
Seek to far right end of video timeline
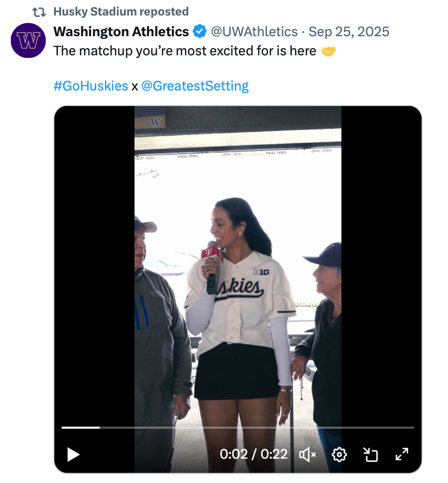tap(412, 428)
